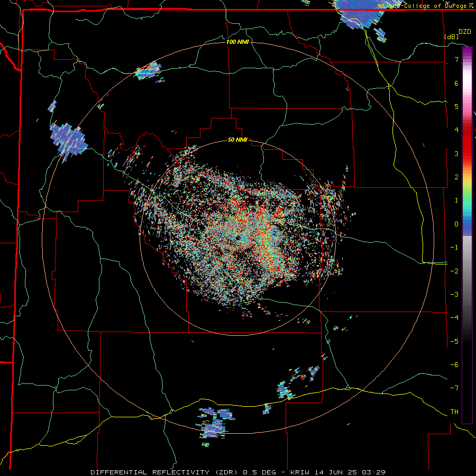Click the 3 value on the color scale

pos(456,153)
